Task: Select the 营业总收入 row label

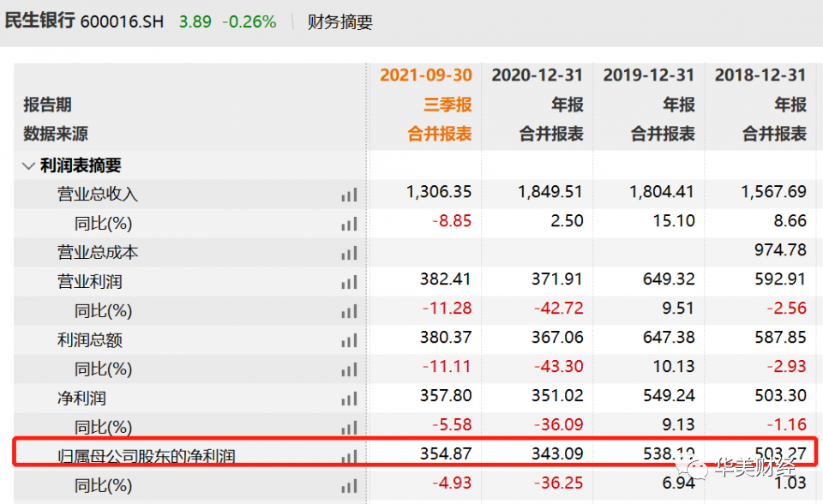Action: point(98,195)
